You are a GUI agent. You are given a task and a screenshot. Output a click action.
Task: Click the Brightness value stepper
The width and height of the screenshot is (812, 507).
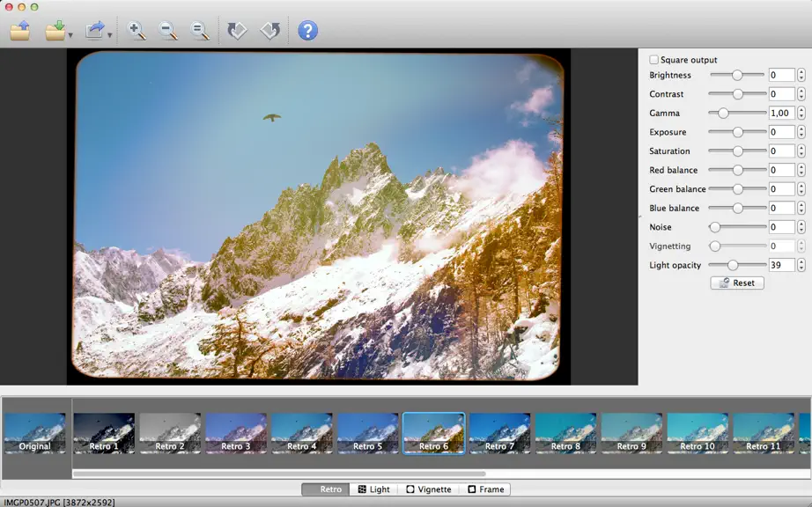coord(801,75)
